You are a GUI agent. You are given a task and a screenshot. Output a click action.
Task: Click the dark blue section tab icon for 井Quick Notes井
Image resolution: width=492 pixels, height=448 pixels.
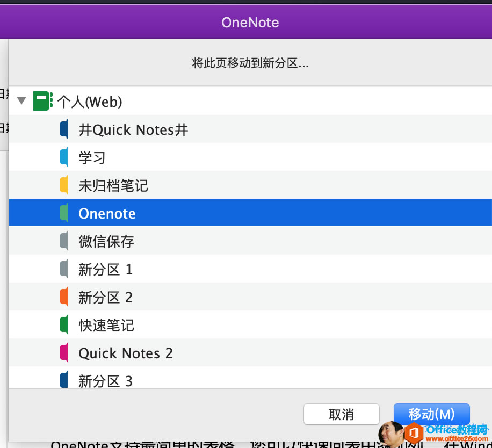point(64,129)
